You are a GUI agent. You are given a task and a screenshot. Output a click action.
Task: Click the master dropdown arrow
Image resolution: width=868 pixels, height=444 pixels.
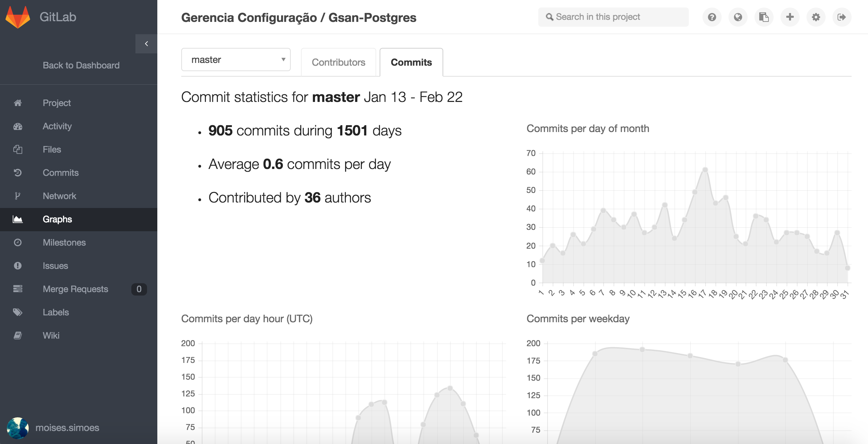coord(283,60)
